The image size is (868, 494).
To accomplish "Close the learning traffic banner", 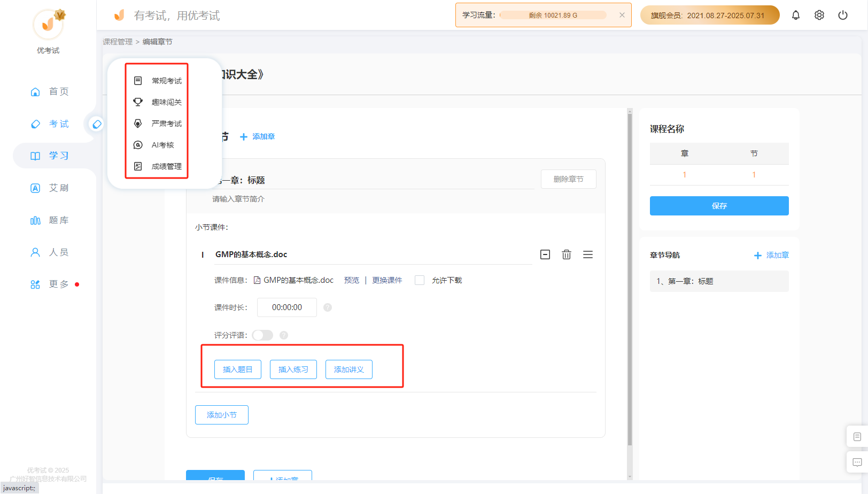I will [x=622, y=15].
